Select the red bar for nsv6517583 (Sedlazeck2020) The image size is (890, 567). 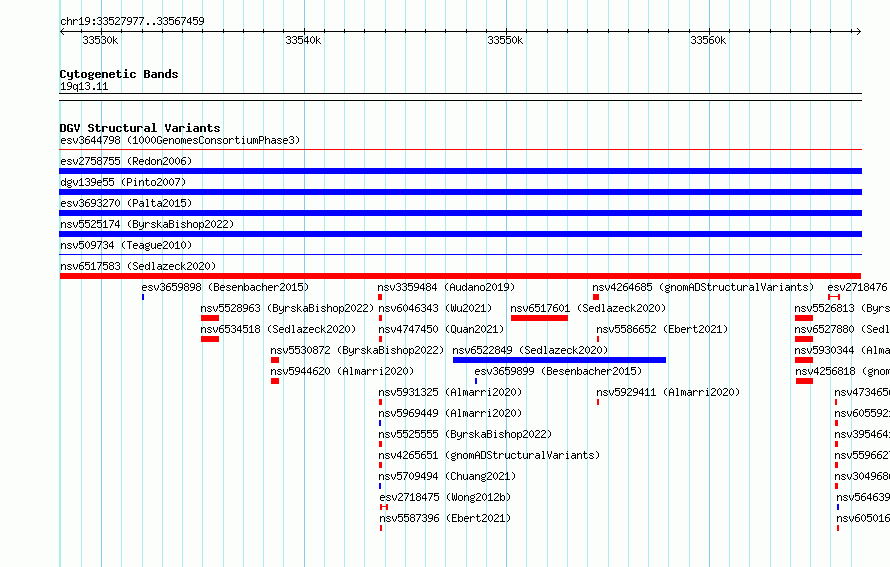(460, 276)
